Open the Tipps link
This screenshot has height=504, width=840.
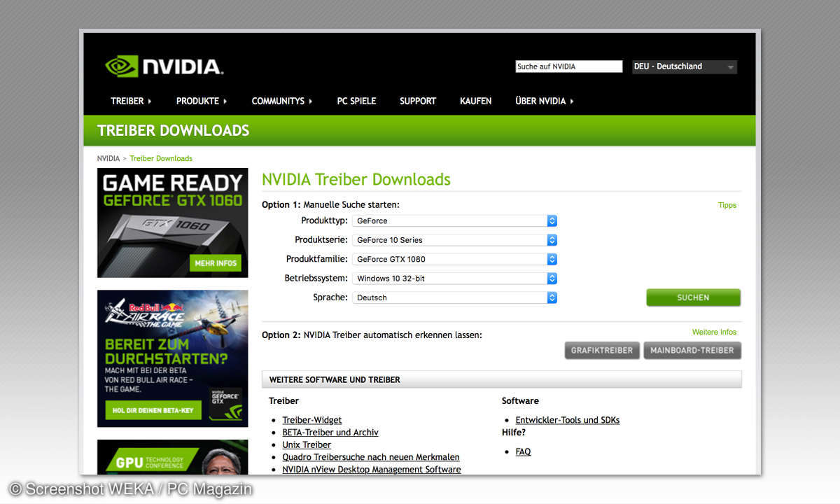[x=727, y=205]
